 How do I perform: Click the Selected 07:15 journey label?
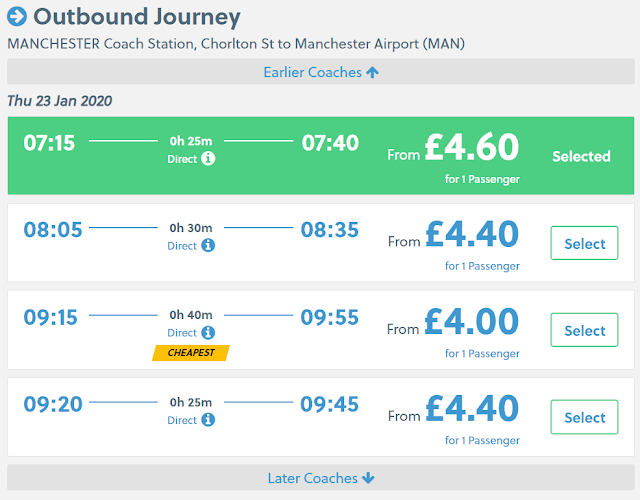click(581, 156)
